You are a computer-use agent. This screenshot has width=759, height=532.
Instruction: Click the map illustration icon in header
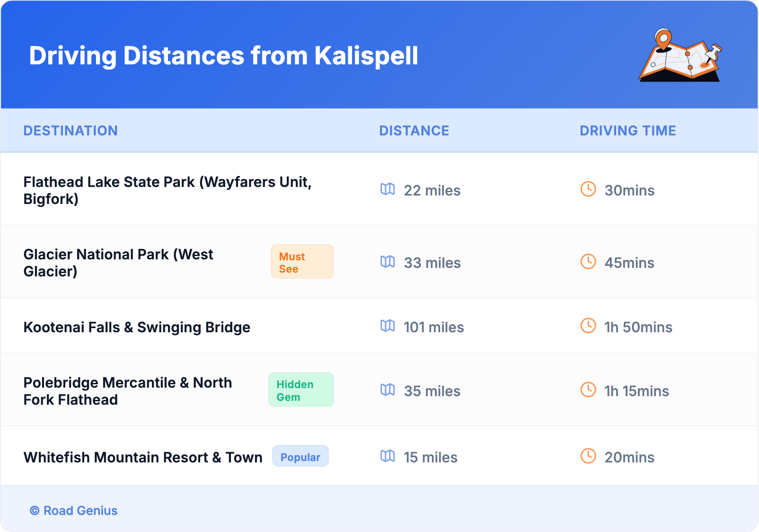[680, 55]
